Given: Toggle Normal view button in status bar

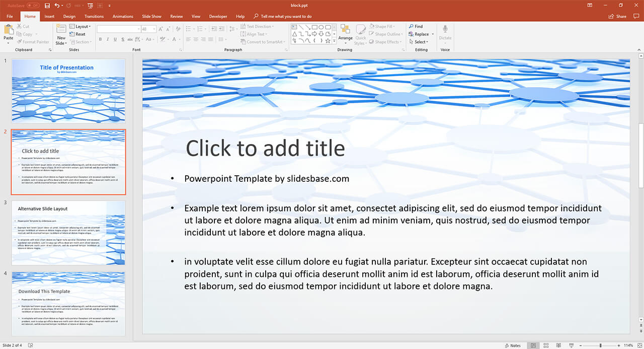Looking at the screenshot, I should coord(533,345).
